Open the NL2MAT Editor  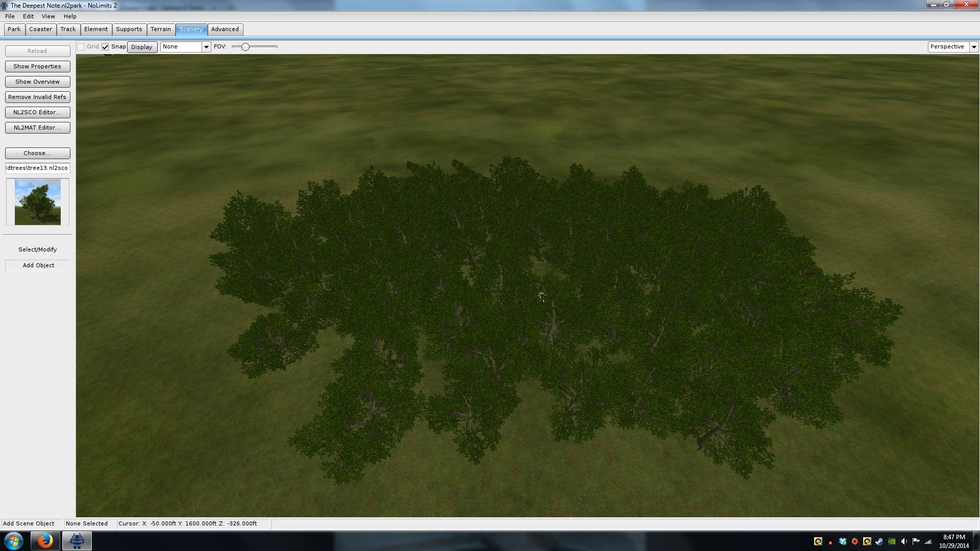coord(37,128)
